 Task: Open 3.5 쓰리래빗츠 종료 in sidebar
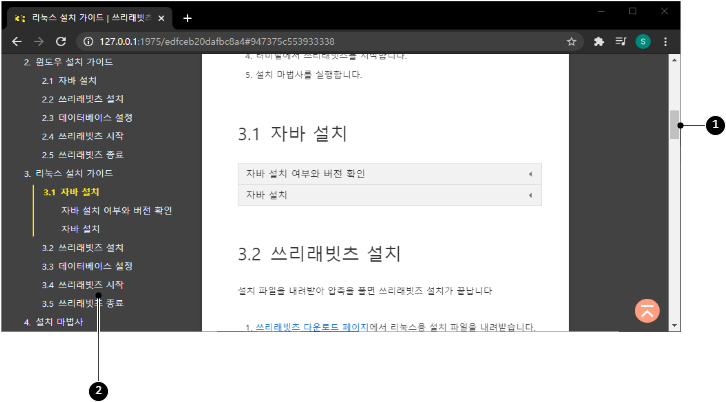coord(82,303)
